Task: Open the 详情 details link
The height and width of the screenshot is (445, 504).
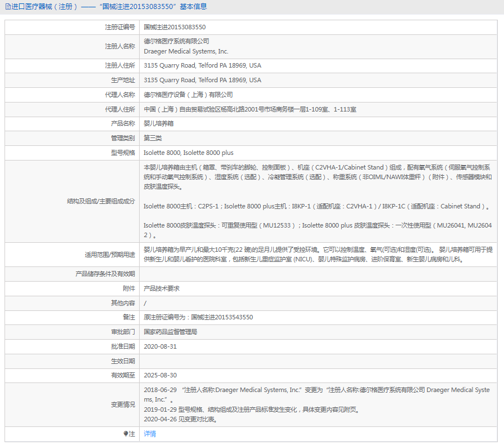Action: point(150,434)
